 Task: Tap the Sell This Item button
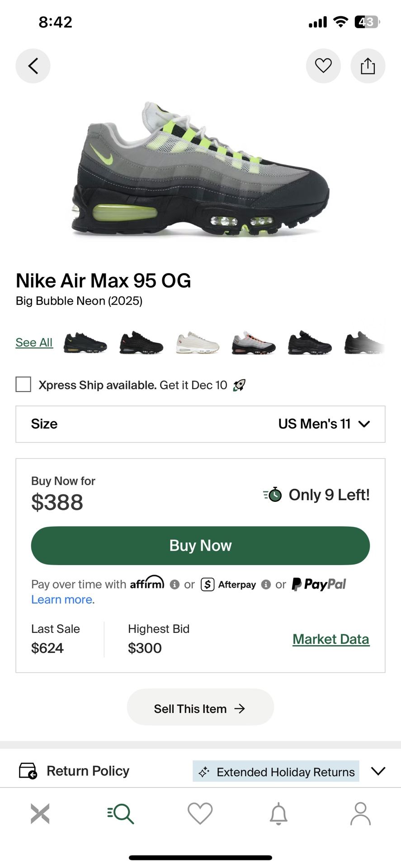click(200, 708)
